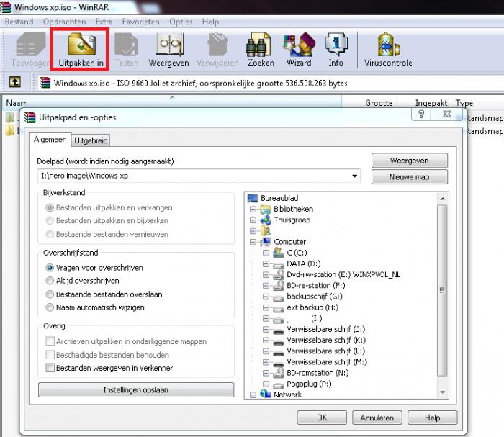Open Extra menu
The image size is (504, 437).
coord(104,22)
